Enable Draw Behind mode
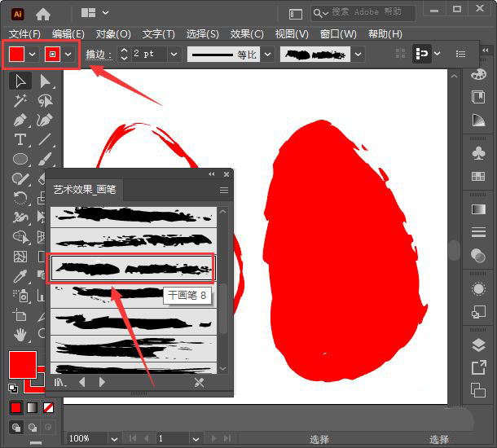Viewport: 497px width, 448px height. point(33,428)
